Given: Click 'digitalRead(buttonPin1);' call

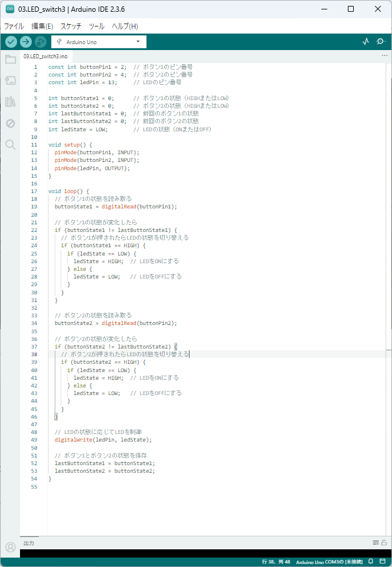Looking at the screenshot, I should click(x=139, y=207).
